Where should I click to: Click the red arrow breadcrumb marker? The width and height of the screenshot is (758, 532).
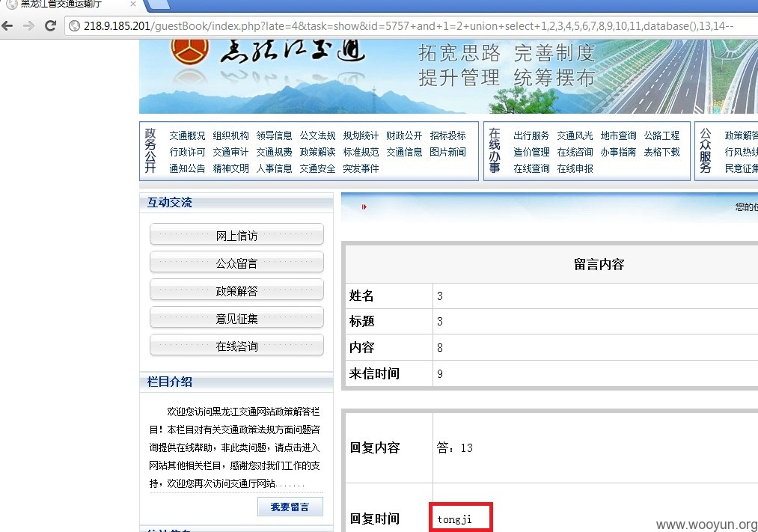point(364,207)
